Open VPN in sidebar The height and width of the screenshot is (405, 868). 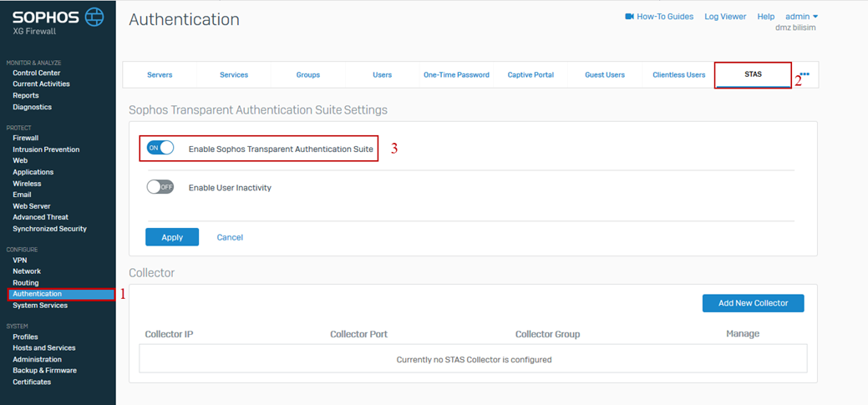[20, 260]
